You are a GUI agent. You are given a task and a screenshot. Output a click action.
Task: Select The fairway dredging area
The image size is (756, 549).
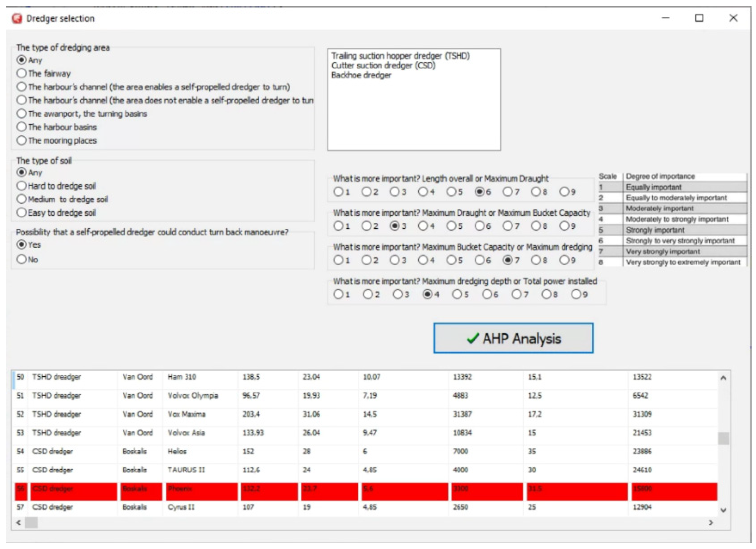pyautogui.click(x=22, y=73)
